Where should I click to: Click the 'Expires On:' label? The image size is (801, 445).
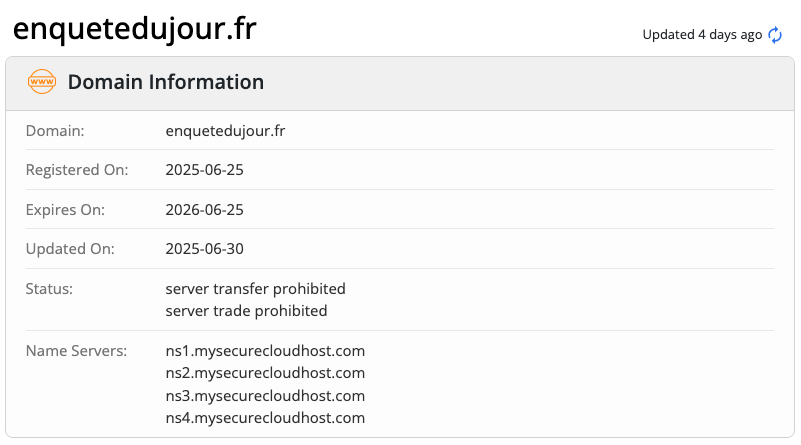point(65,209)
